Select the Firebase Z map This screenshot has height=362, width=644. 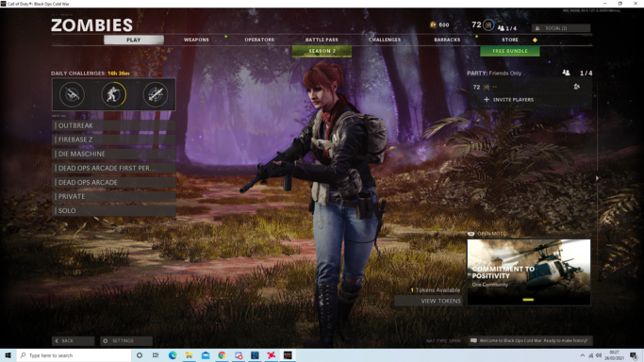point(114,140)
